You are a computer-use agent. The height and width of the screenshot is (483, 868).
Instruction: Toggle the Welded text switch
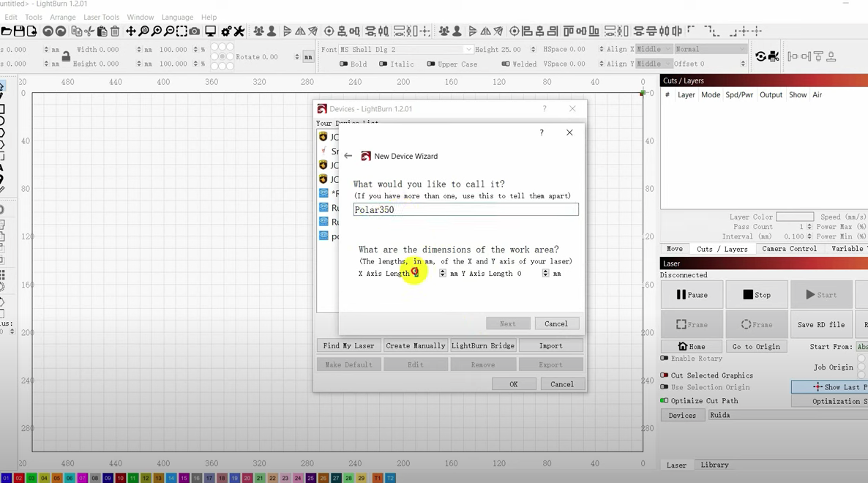click(x=506, y=64)
